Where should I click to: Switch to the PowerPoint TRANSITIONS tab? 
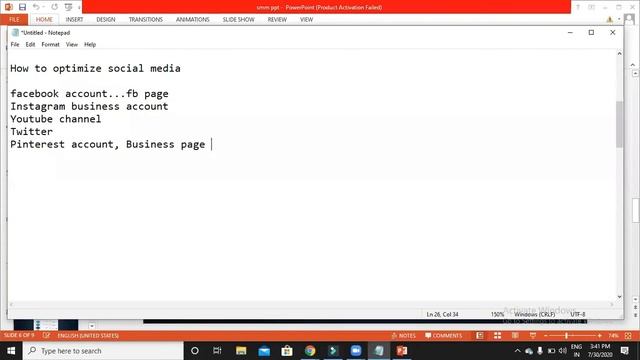(146, 20)
